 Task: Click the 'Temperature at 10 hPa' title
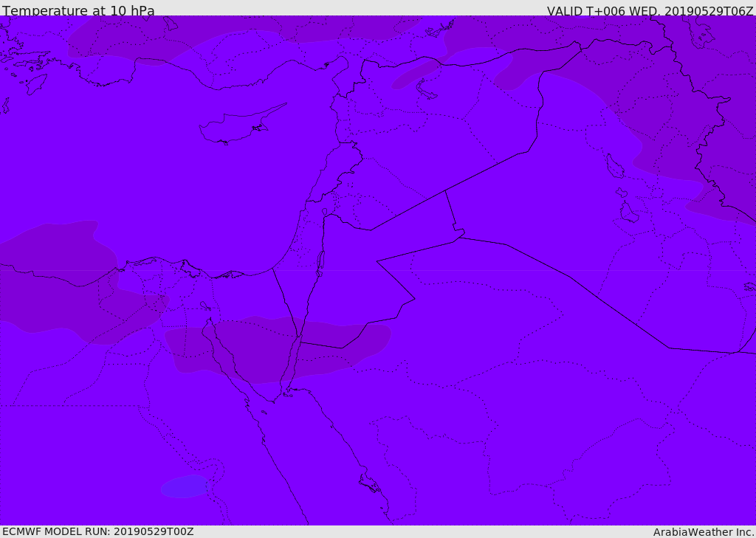(78, 11)
